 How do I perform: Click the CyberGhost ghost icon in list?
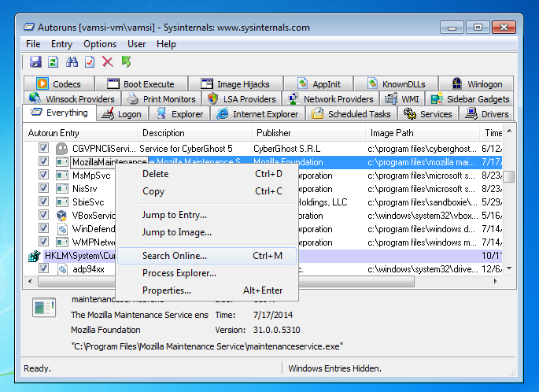62,149
